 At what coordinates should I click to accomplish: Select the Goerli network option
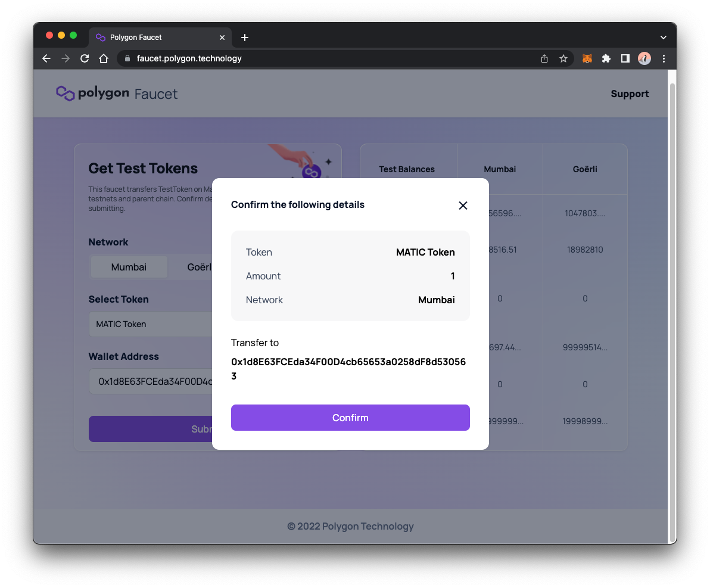[199, 267]
